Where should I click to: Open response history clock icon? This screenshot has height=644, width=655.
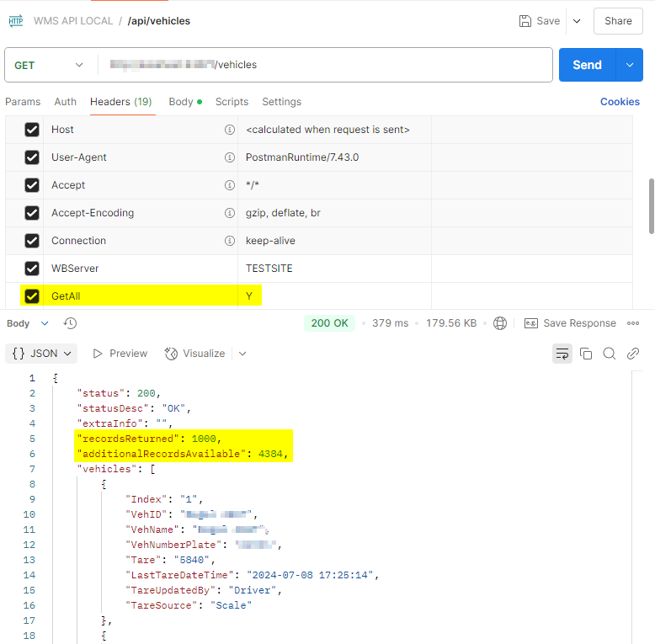tap(70, 323)
